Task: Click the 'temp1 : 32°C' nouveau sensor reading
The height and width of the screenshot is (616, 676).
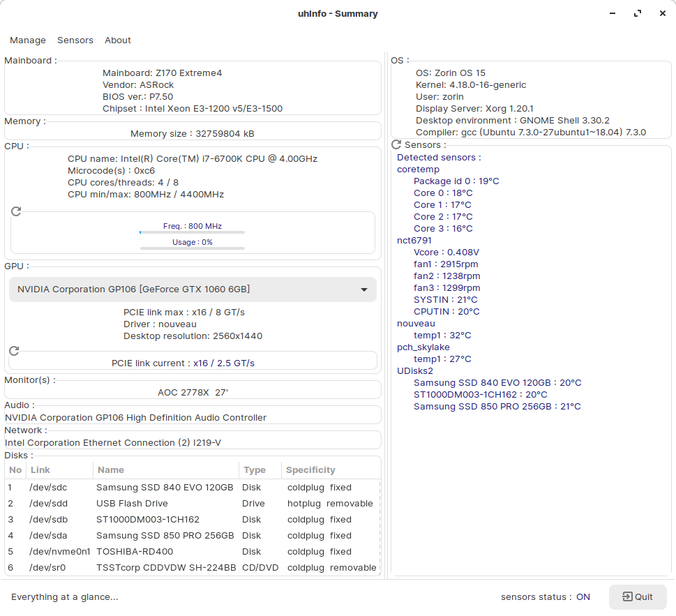Action: tap(443, 336)
